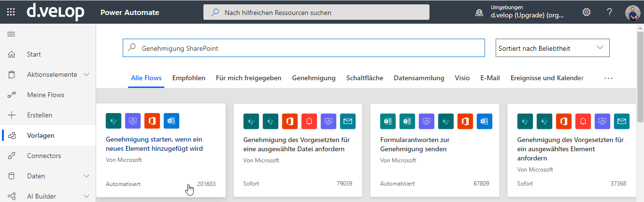Click Mail envelope icon on 'ausgewählte Datei' card
Viewport: 644px width, 202px height.
tap(348, 121)
